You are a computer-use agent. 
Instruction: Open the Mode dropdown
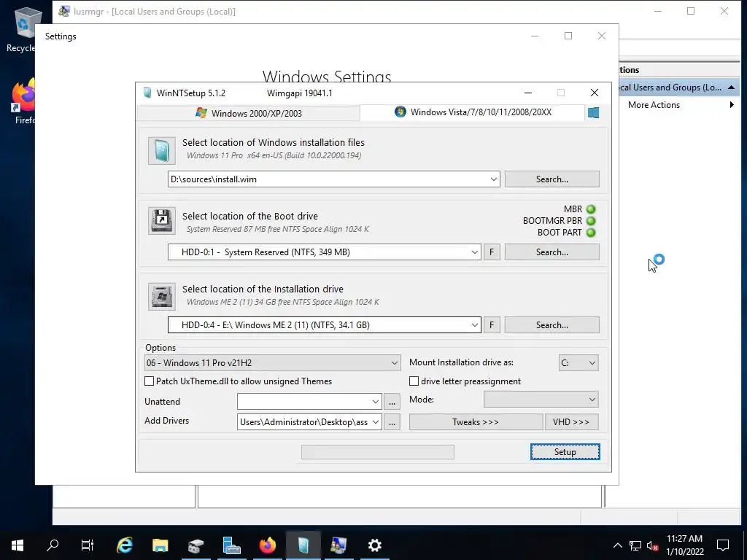tap(541, 400)
